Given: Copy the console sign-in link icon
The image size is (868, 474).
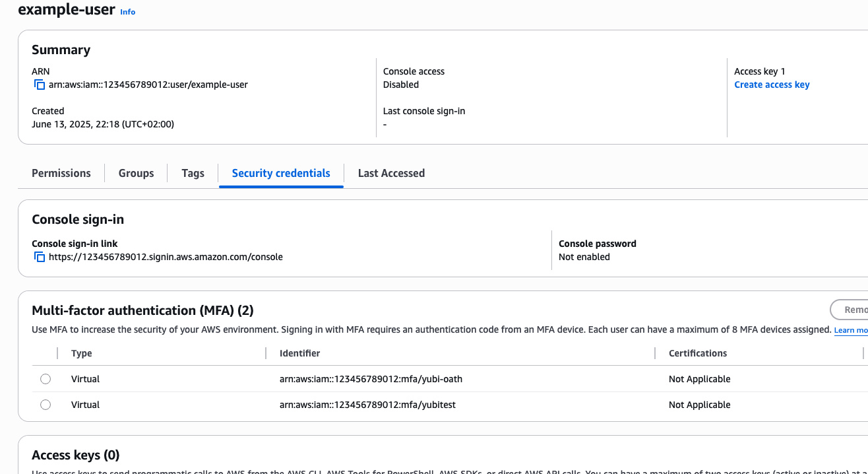Looking at the screenshot, I should tap(40, 257).
